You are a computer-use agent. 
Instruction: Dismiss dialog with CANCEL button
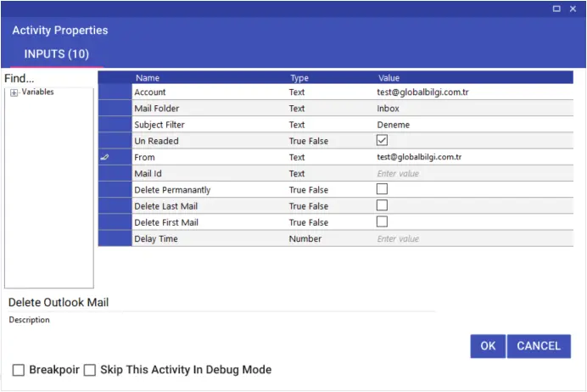tap(539, 346)
